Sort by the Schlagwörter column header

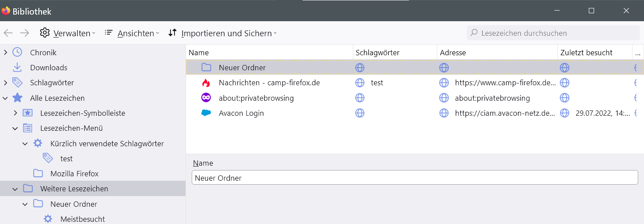point(377,53)
